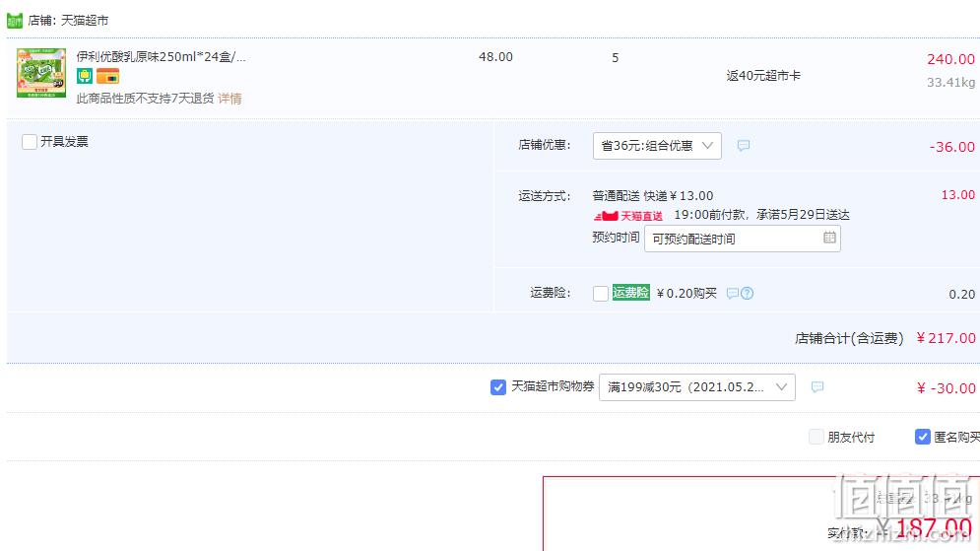This screenshot has height=551, width=980.
Task: Click the 13.00 shipping fee amount
Action: (958, 194)
